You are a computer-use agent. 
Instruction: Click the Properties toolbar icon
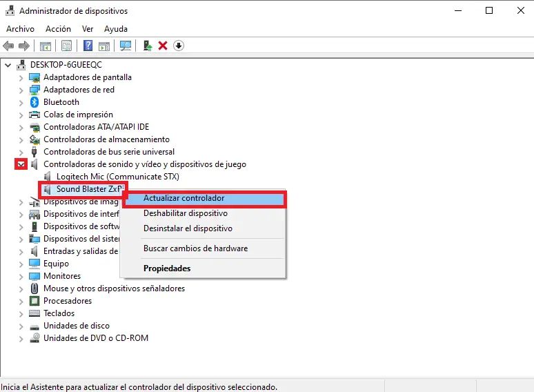66,46
